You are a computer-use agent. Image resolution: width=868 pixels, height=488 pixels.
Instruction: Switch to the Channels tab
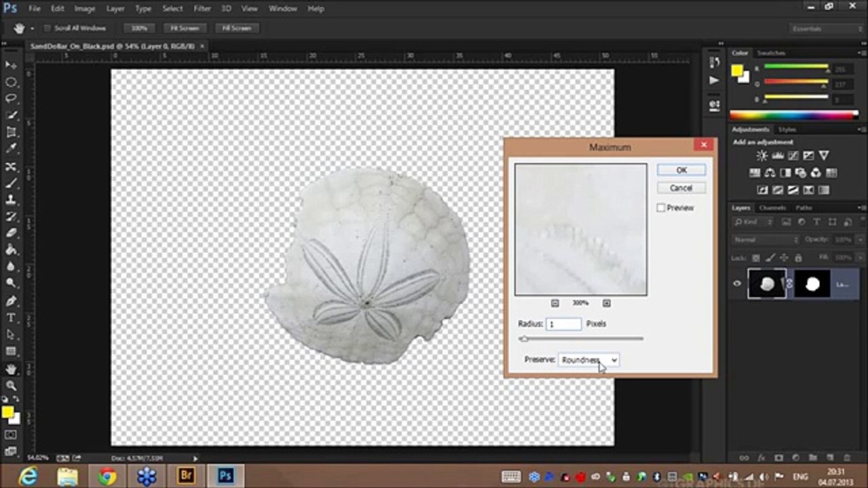click(x=772, y=208)
